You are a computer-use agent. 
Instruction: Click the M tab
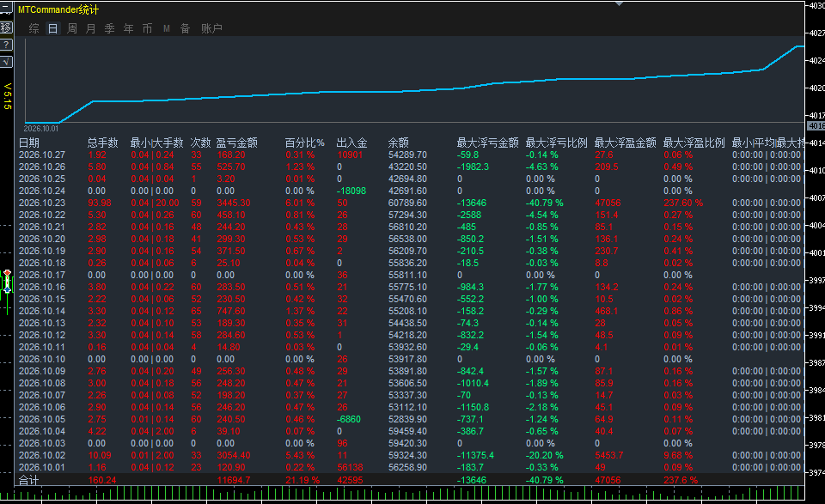(x=166, y=28)
